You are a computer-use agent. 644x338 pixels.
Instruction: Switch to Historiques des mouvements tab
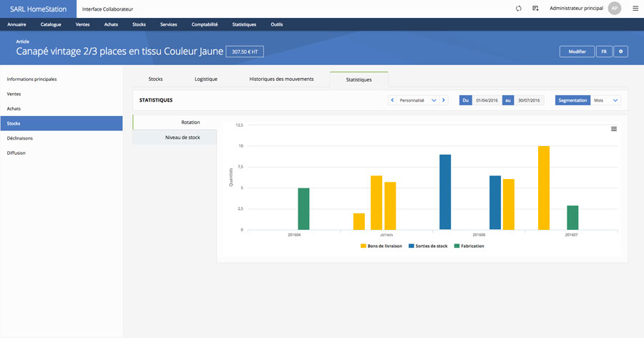281,79
